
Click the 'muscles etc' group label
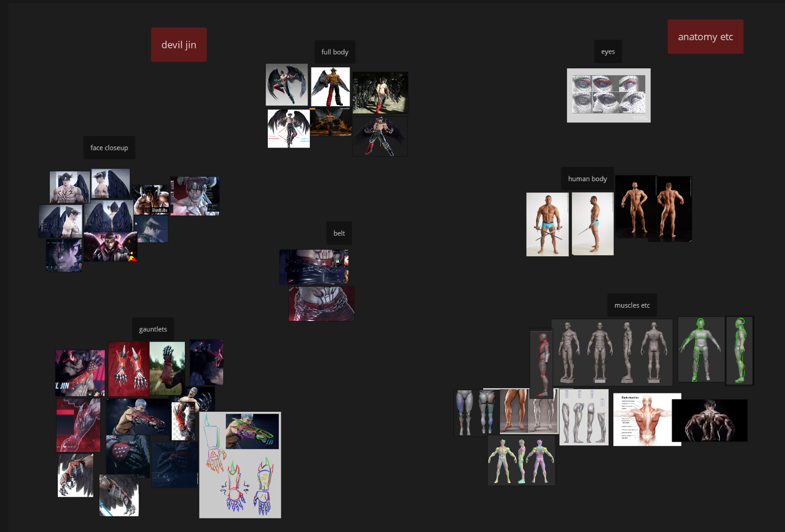[632, 305]
